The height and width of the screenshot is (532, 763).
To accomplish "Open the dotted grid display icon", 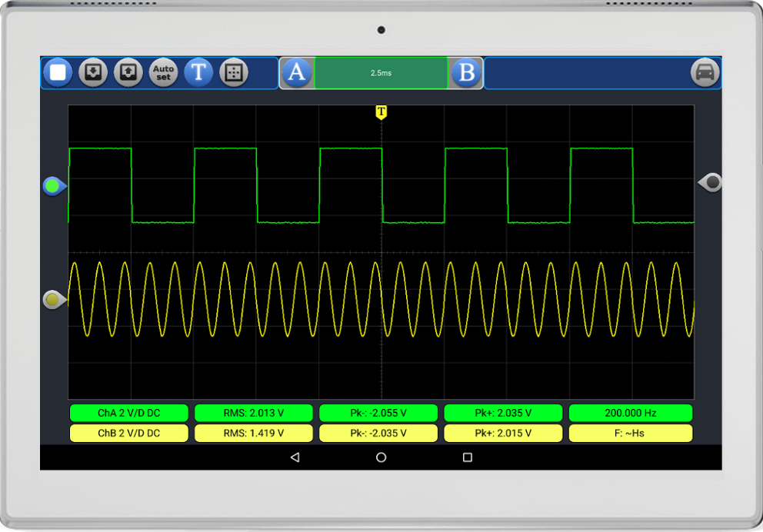I will tap(234, 73).
